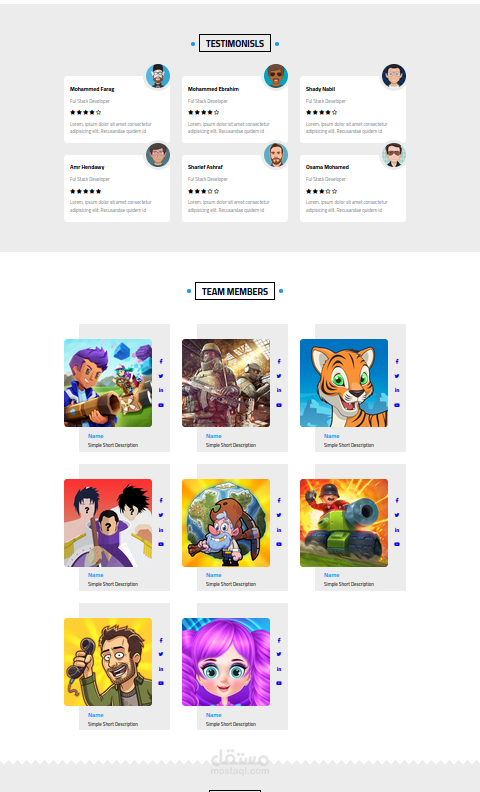Select the green tank team member picture

pyautogui.click(x=344, y=523)
